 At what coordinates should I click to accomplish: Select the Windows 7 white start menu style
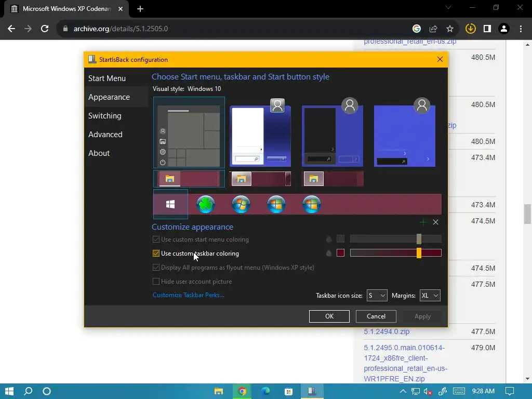(260, 132)
